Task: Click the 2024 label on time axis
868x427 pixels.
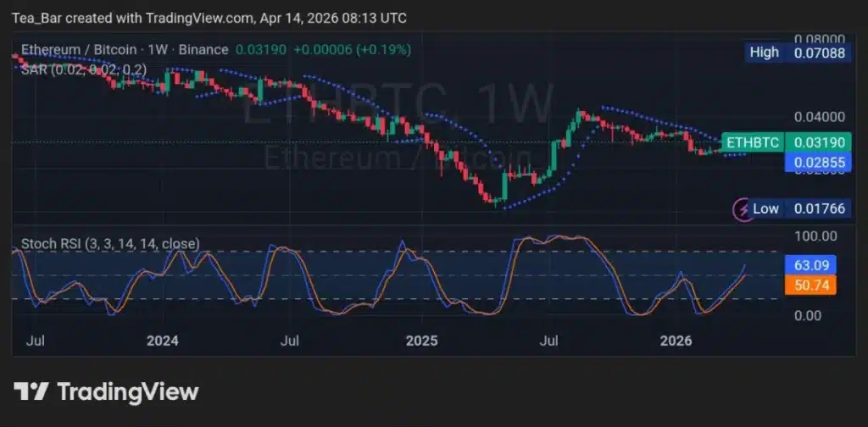Action: [x=163, y=341]
